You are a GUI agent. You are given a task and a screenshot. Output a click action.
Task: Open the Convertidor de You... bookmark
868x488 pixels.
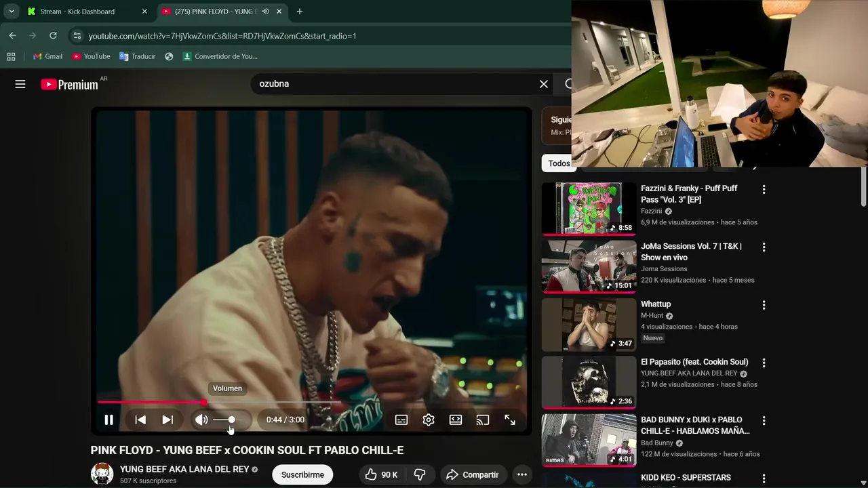pos(220,56)
